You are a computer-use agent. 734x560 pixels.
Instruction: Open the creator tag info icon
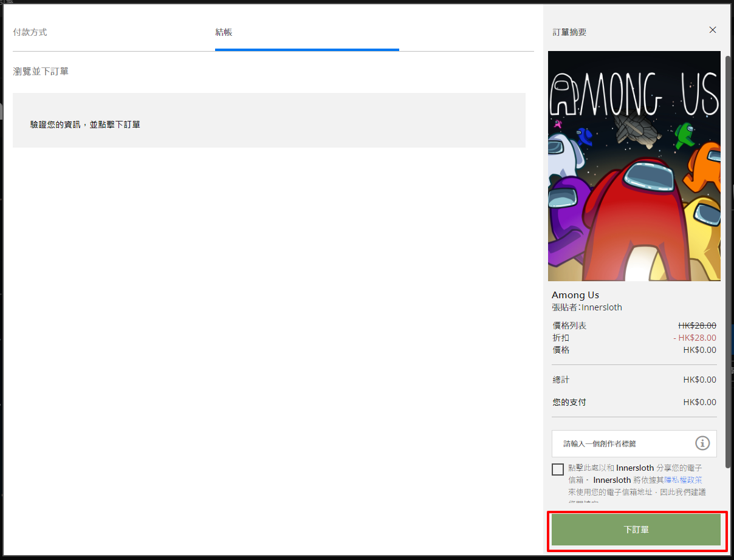click(x=702, y=443)
